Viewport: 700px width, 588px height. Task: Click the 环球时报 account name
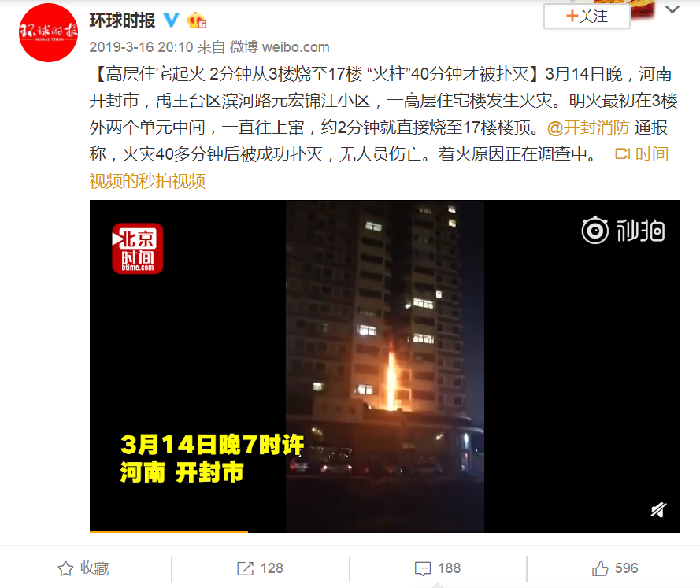point(122,20)
